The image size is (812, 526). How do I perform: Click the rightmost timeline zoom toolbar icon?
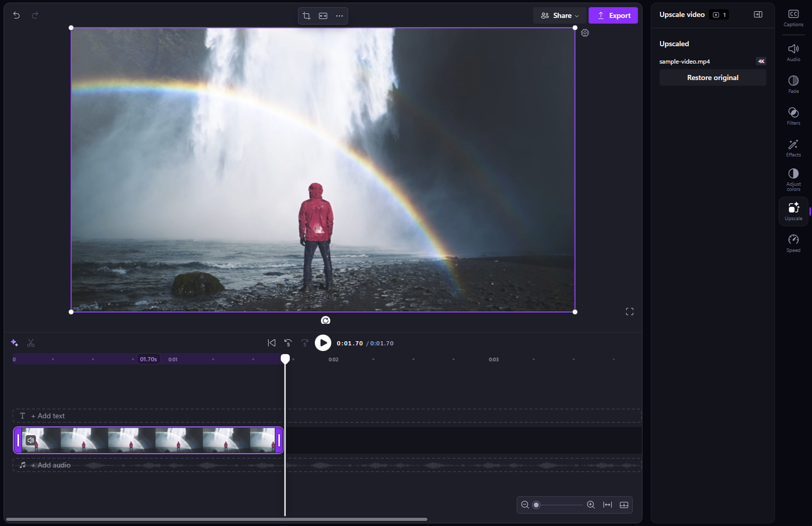624,505
